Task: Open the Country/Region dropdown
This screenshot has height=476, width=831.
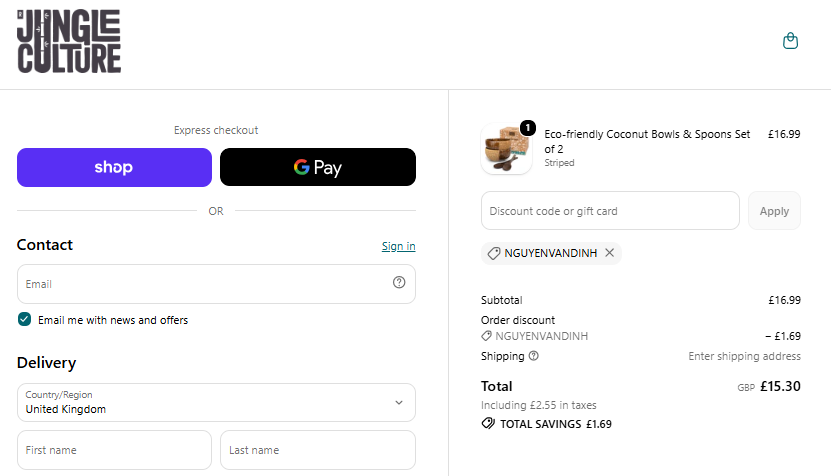Action: pos(216,402)
